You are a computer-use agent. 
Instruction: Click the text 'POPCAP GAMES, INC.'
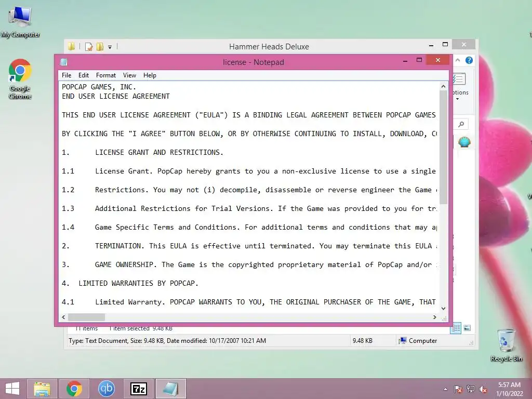99,87
